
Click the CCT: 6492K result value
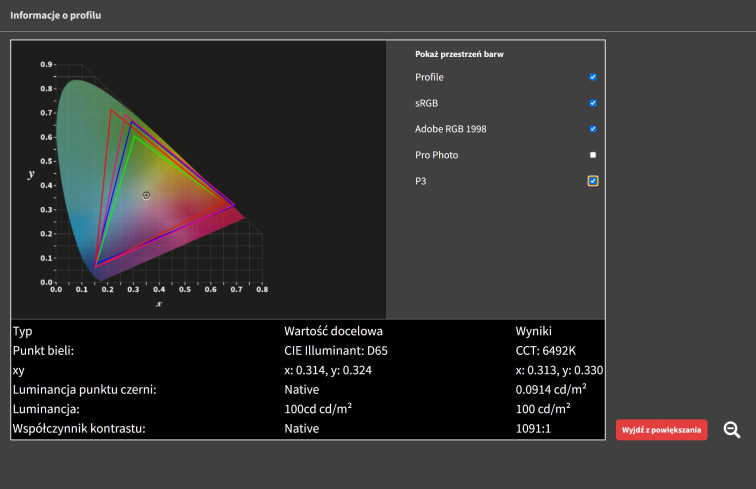coord(546,351)
